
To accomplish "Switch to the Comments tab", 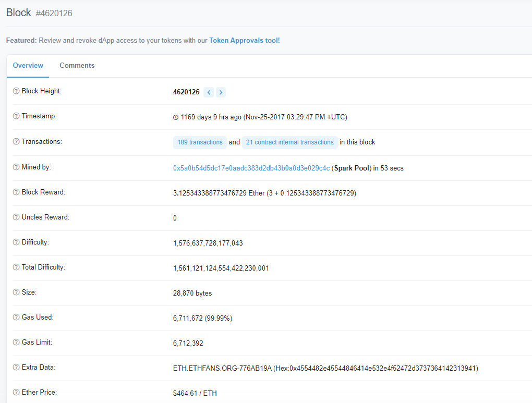I will click(x=77, y=66).
